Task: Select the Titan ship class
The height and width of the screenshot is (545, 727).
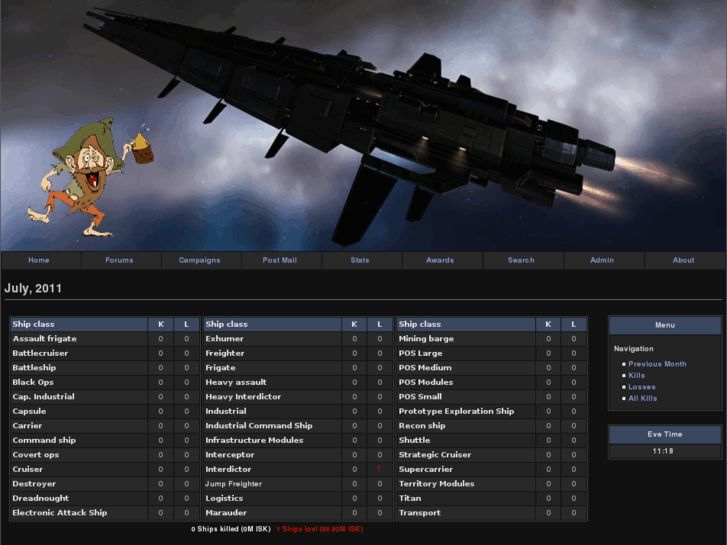Action: point(410,498)
